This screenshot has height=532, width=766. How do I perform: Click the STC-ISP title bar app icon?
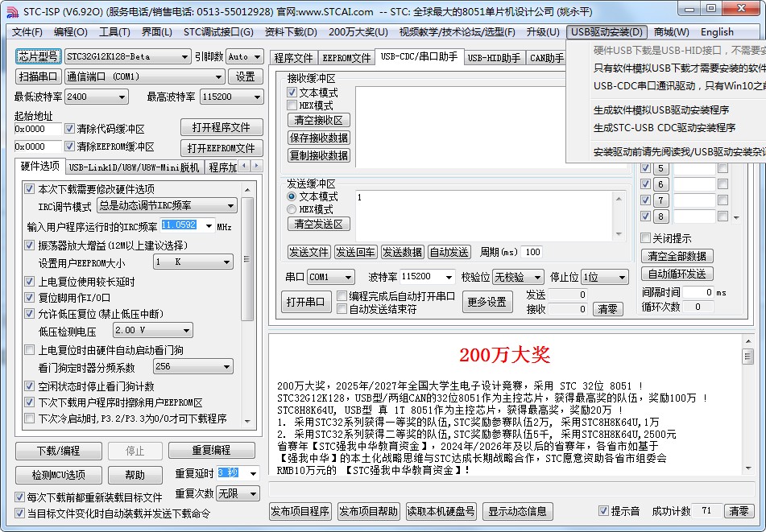[x=12, y=10]
